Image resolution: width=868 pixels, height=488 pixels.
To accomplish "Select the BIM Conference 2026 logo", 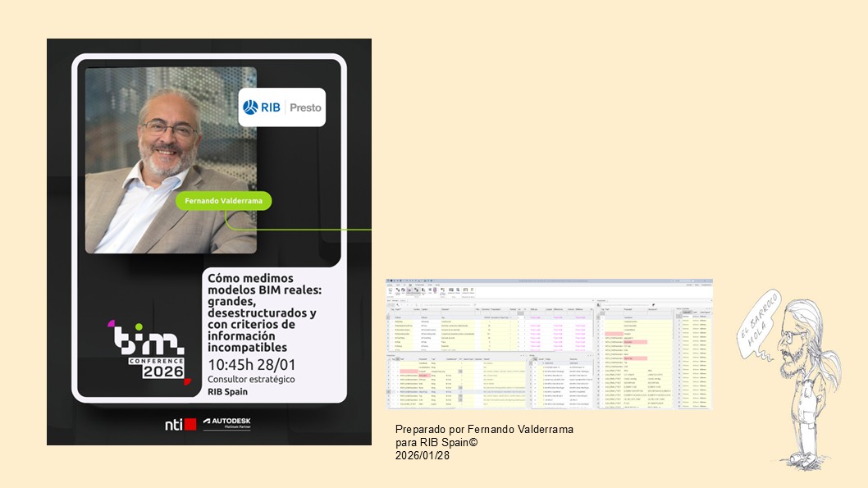I will 152,350.
